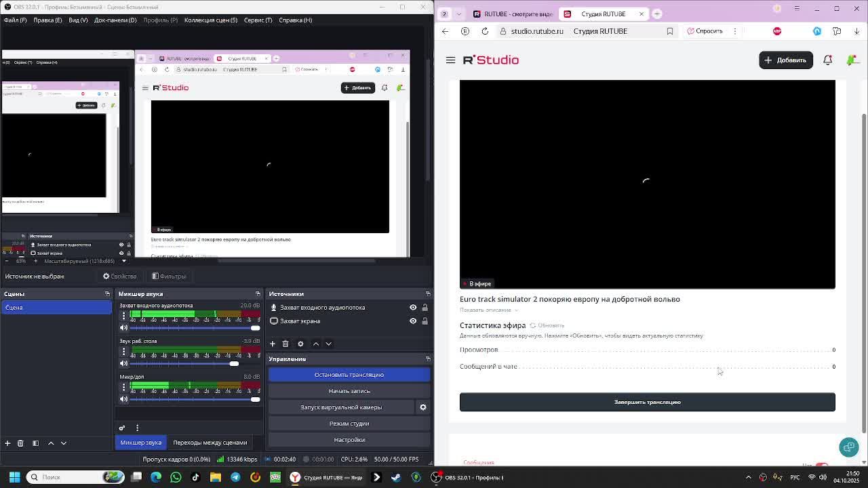
Task: Stop the stream in OBS
Action: click(x=349, y=375)
